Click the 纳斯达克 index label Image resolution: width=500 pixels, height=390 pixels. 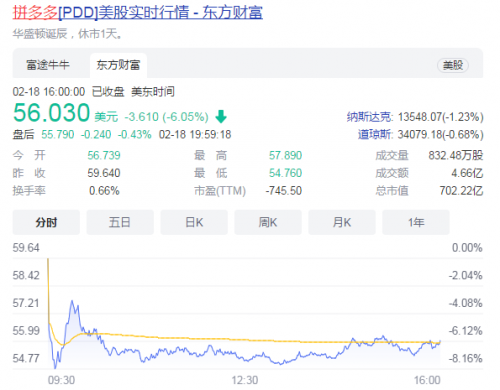[x=369, y=117]
